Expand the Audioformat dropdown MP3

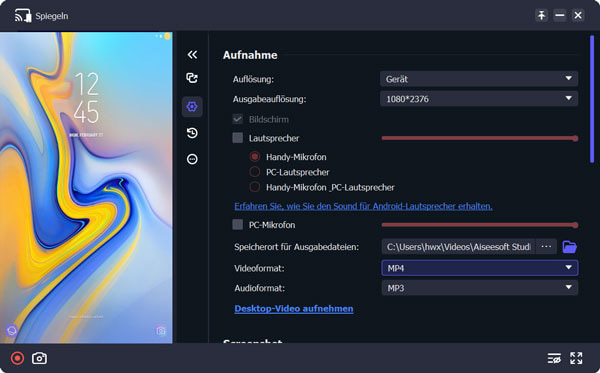pyautogui.click(x=479, y=288)
